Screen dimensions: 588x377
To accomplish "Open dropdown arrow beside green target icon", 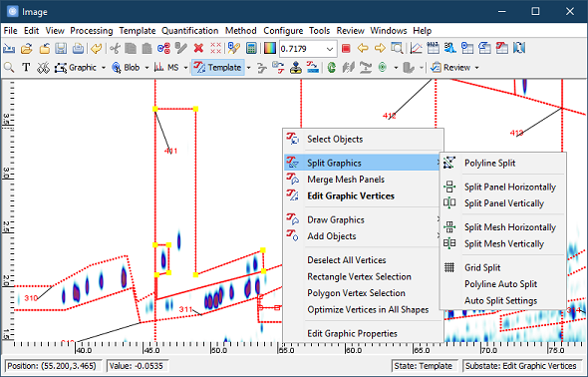I will pos(396,68).
